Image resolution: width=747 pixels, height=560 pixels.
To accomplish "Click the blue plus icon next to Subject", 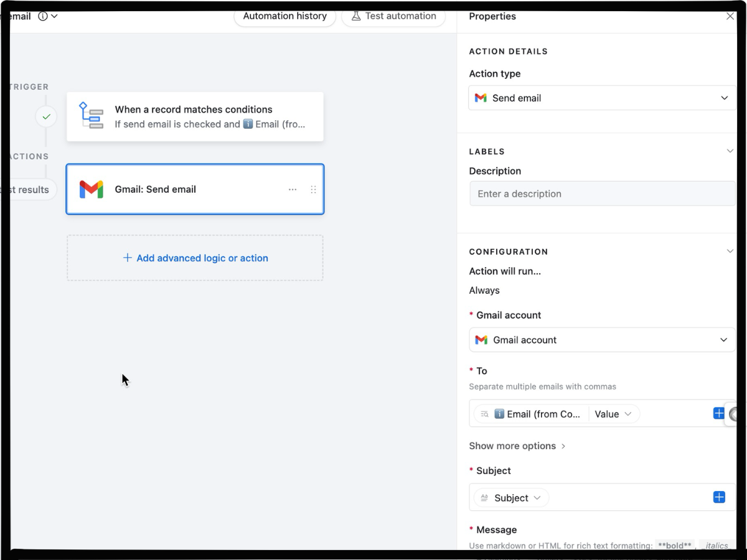I will point(719,497).
